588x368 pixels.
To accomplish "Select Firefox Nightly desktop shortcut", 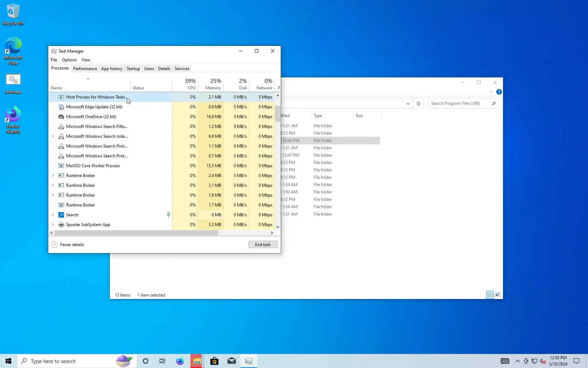I will [13, 120].
